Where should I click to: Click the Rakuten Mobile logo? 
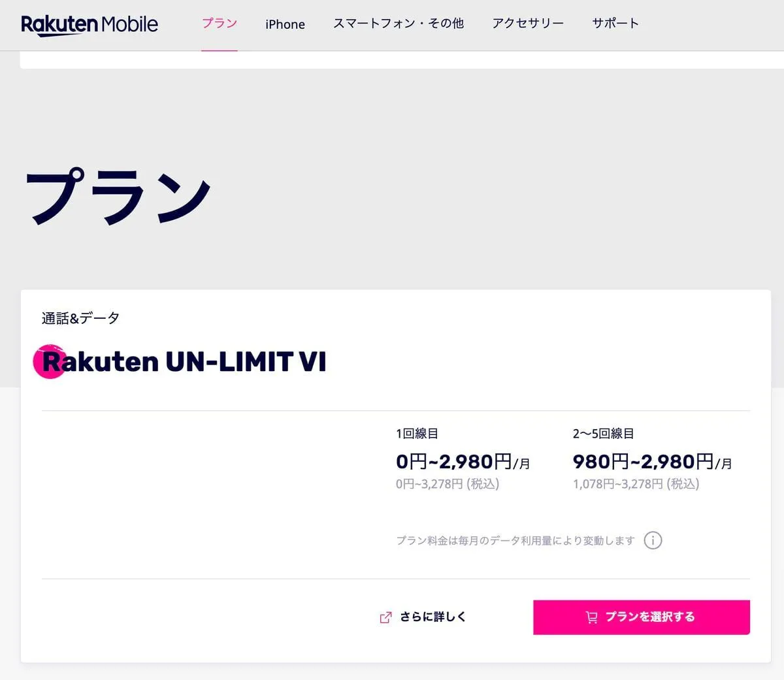pos(90,24)
